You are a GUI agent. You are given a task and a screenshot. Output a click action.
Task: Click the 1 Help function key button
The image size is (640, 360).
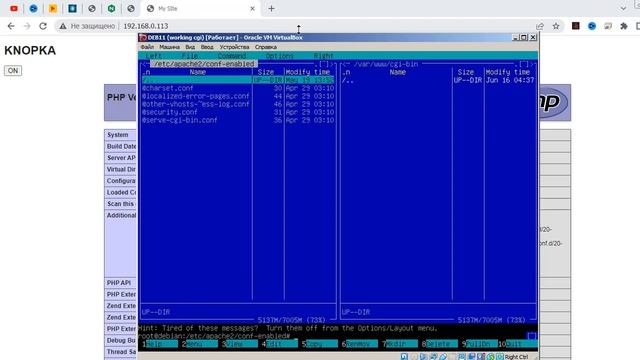point(160,344)
